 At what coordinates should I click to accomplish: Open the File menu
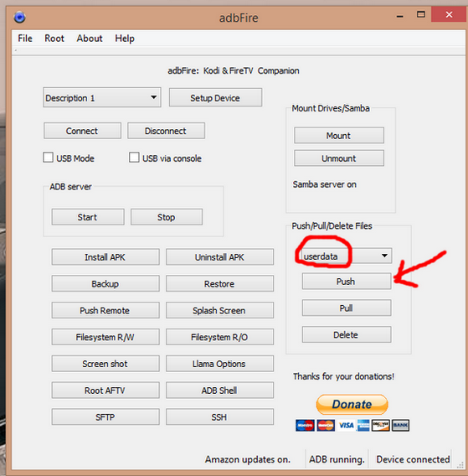25,39
